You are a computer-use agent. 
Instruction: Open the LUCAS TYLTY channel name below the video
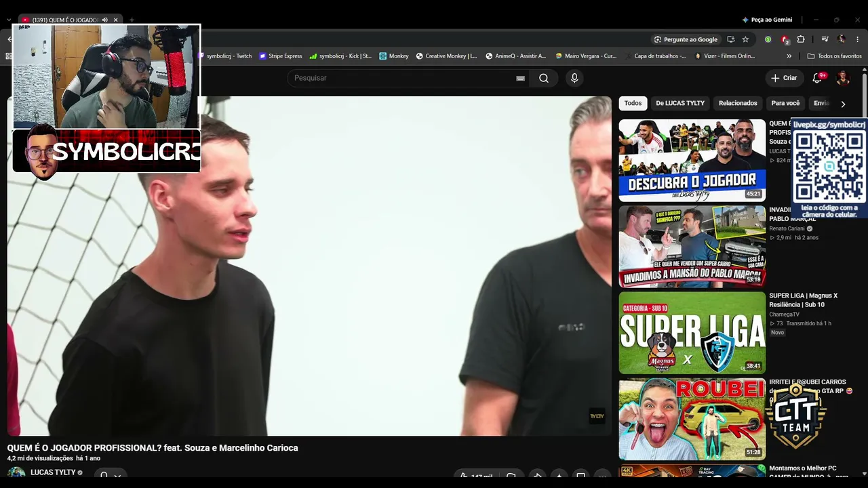pos(53,472)
